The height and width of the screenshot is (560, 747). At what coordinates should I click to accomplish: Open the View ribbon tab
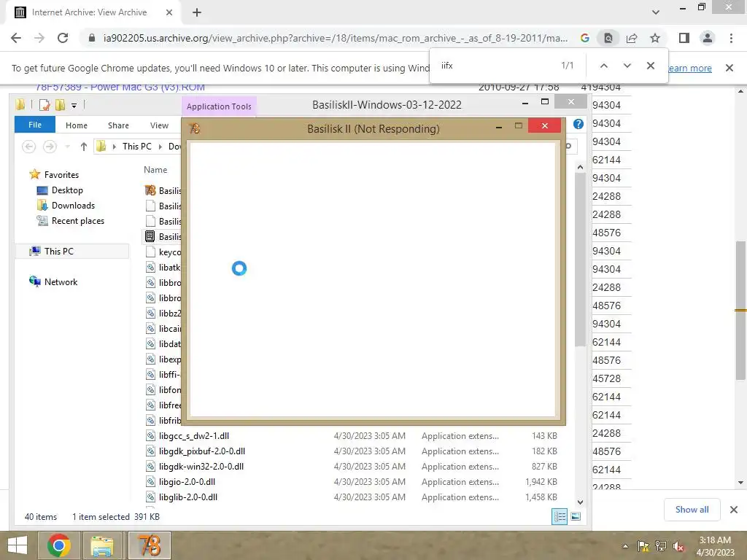point(159,125)
